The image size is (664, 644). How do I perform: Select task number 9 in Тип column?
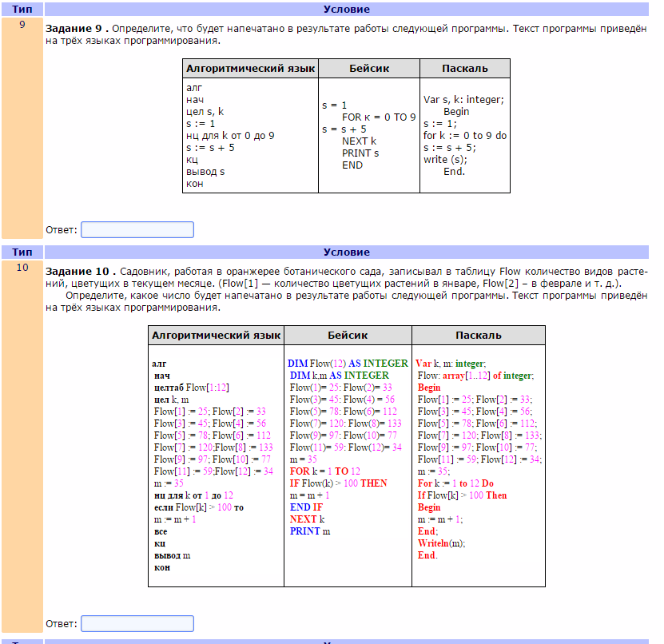click(x=22, y=25)
